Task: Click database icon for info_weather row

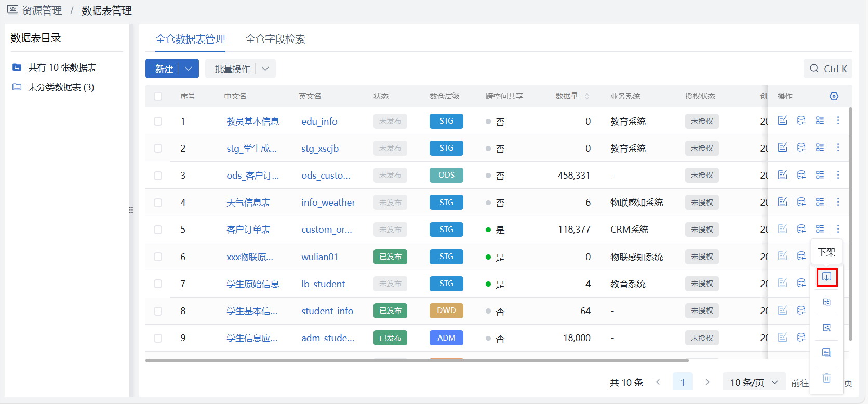Action: pos(802,202)
